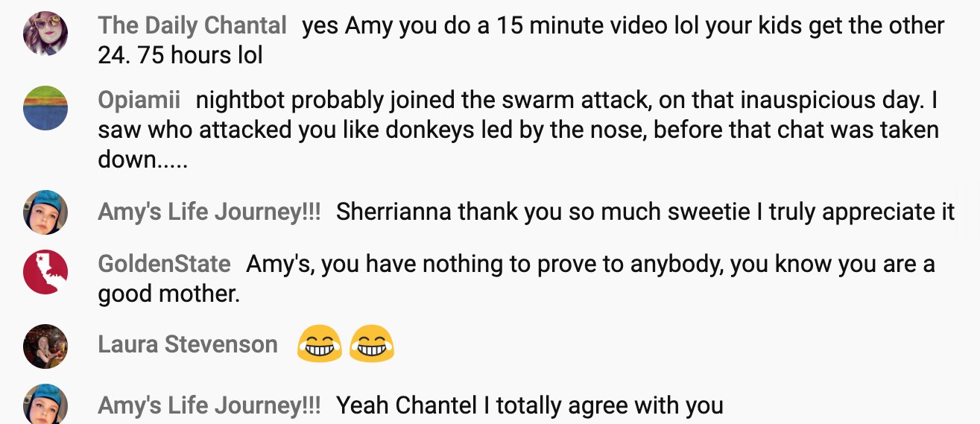Click Opiamii's nightbot swarm attack message
The image size is (980, 424).
point(518,130)
